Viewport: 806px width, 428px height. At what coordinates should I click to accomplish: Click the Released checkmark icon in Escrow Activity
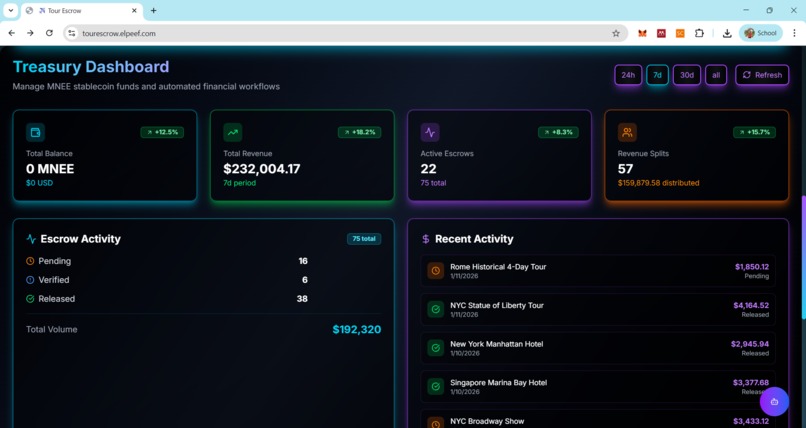coord(30,299)
